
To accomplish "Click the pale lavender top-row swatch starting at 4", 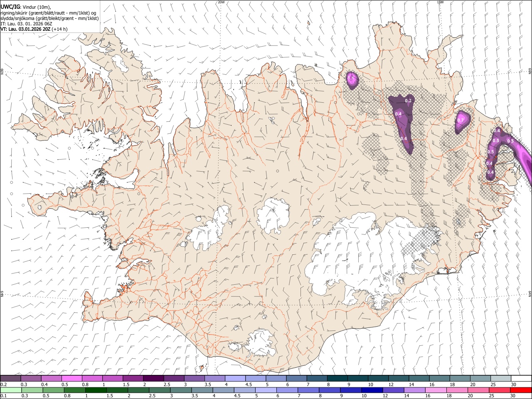I will click(x=235, y=379).
